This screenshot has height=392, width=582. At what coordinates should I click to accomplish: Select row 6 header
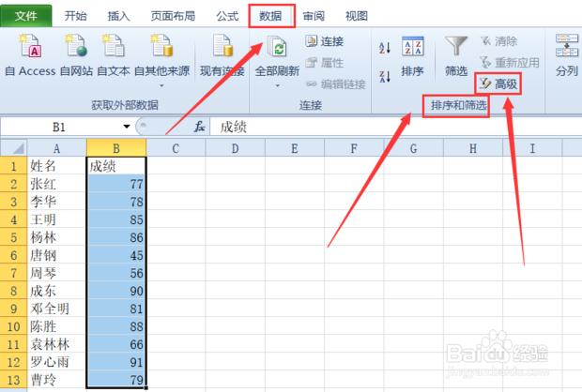pyautogui.click(x=14, y=255)
